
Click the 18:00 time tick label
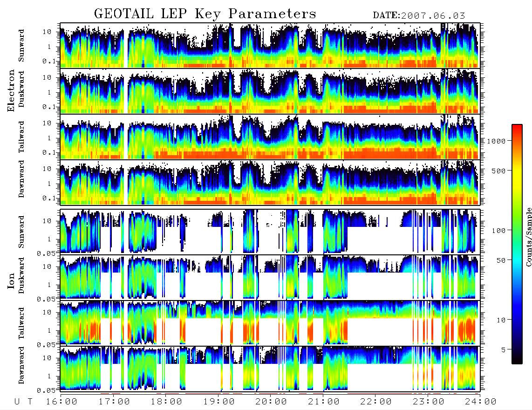[166, 402]
